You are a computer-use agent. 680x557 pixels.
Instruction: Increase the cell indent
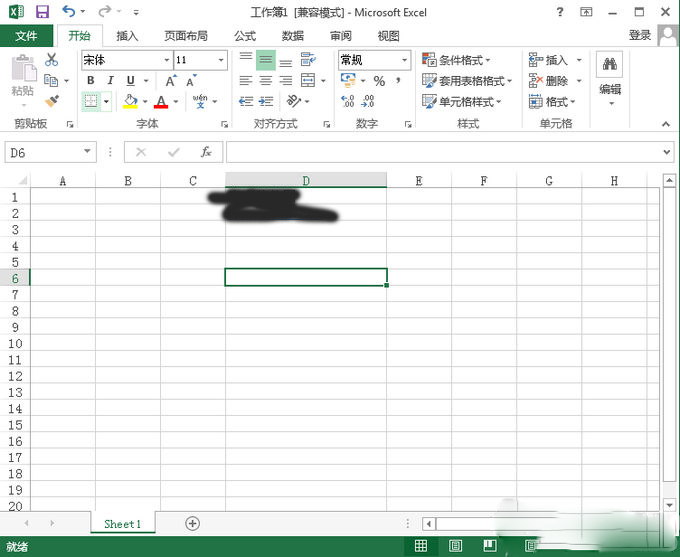click(266, 102)
